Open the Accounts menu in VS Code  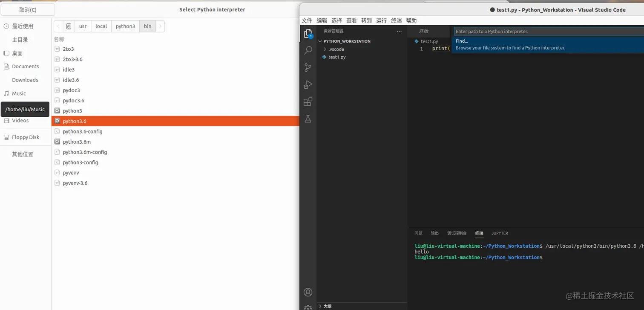click(x=308, y=293)
